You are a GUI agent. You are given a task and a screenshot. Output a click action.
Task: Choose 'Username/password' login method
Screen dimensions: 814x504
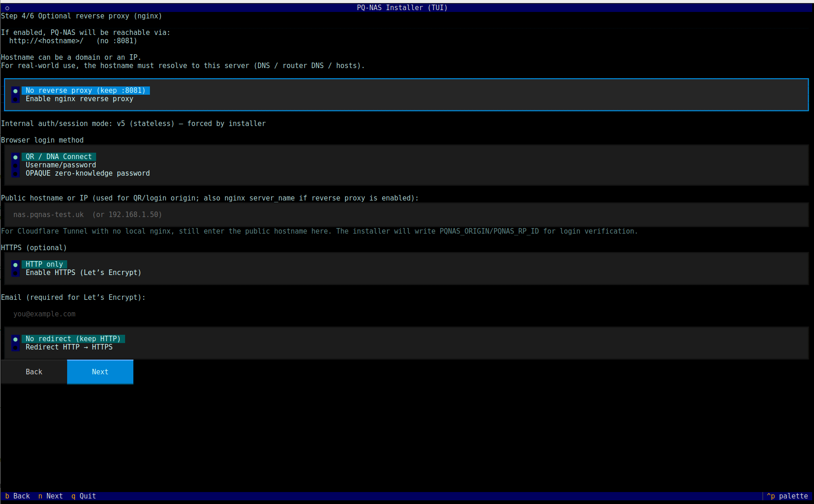pos(54,165)
